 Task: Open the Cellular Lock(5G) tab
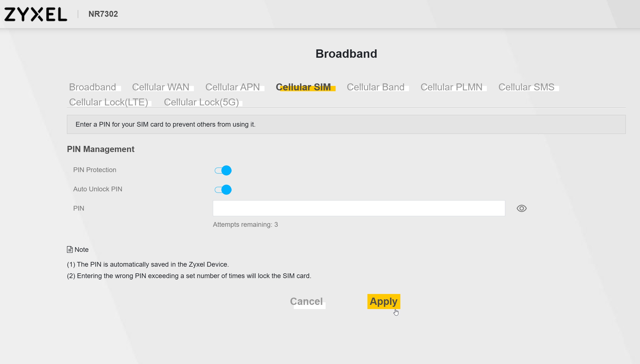(x=201, y=102)
